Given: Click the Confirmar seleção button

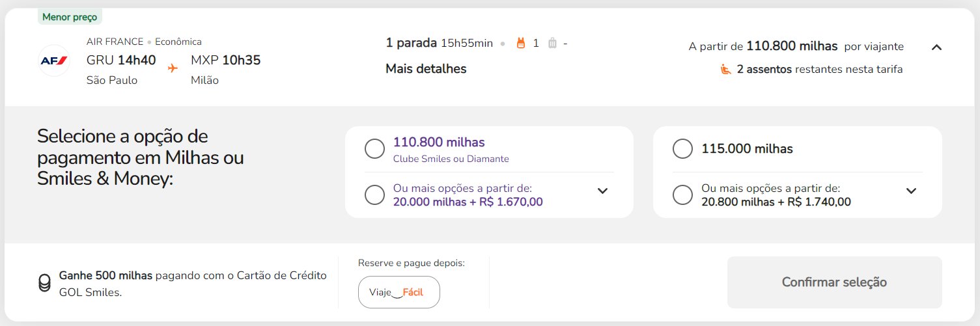Looking at the screenshot, I should [x=834, y=282].
